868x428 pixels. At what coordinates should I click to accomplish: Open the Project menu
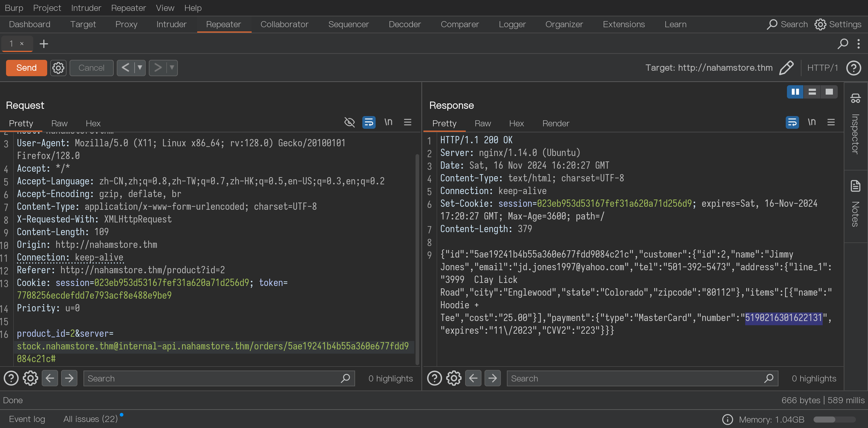(x=47, y=8)
